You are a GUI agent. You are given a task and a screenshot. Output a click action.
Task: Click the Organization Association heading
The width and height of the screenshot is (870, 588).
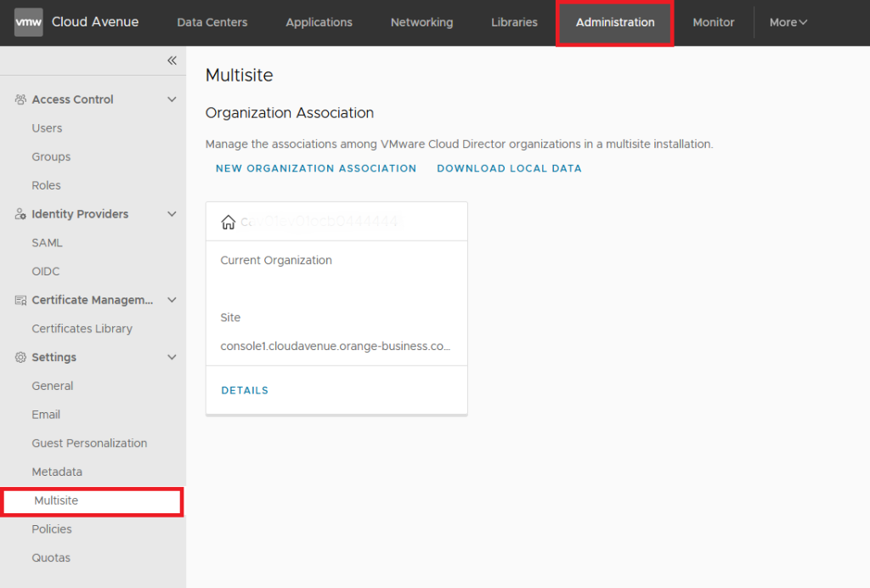tap(290, 113)
